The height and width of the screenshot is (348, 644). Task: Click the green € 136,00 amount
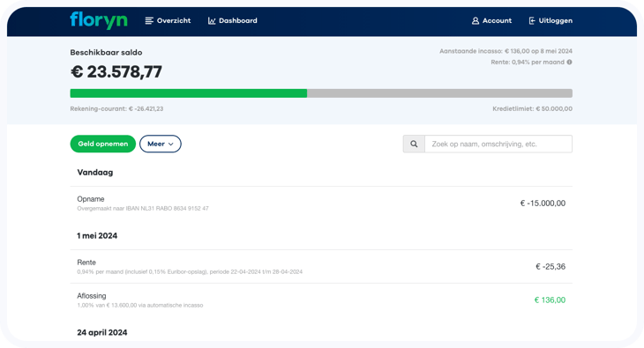coord(550,300)
